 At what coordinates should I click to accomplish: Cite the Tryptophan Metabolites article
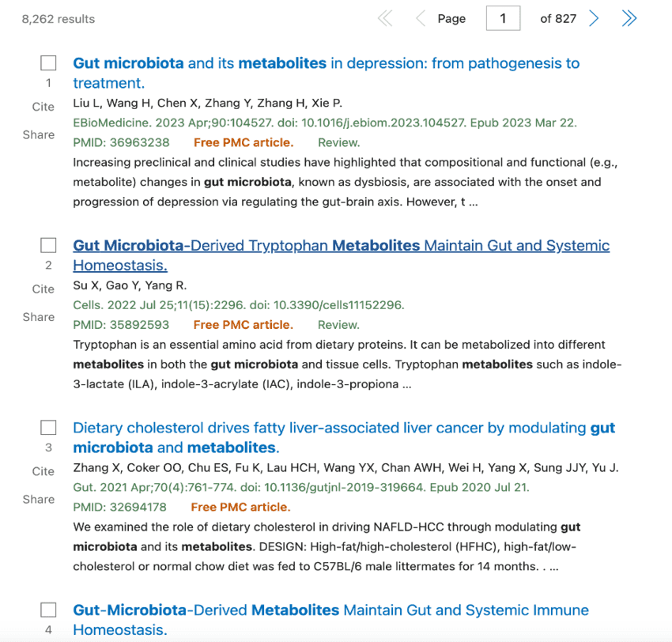coord(43,289)
